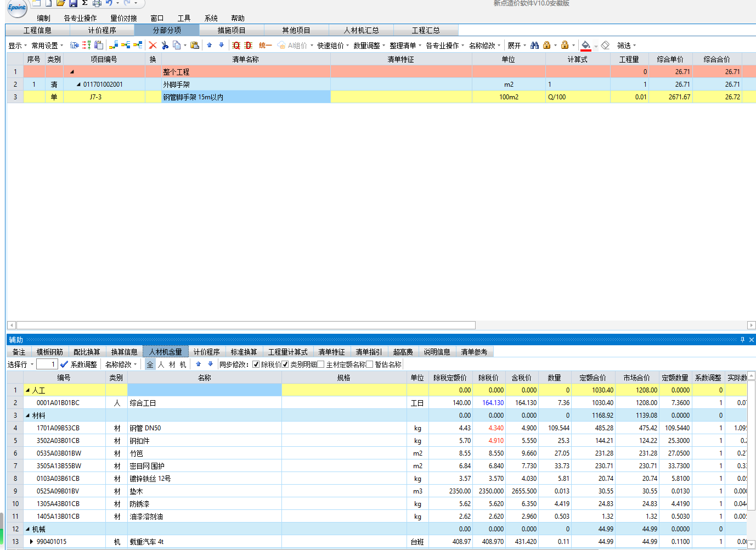This screenshot has height=550, width=756.
Task: Filter materials to show 机 only
Action: pyautogui.click(x=183, y=364)
